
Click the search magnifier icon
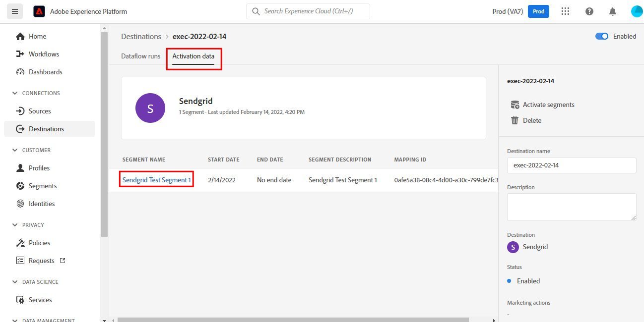(256, 11)
